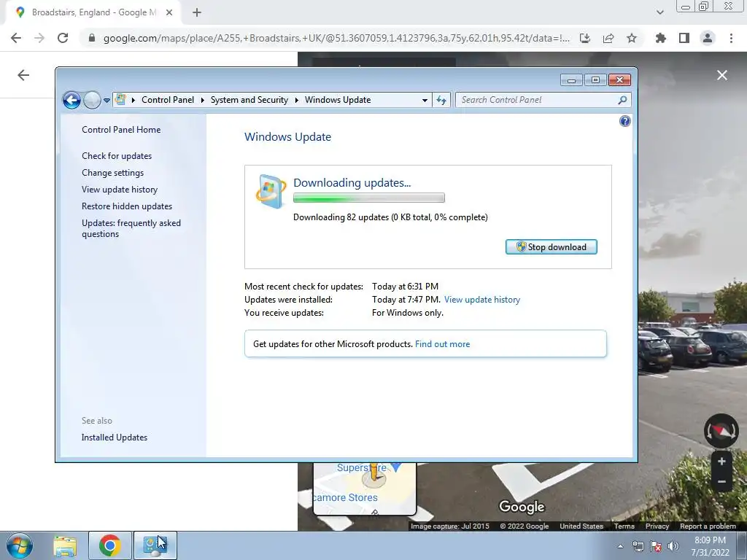747x560 pixels.
Task: Stop the update download
Action: click(x=551, y=246)
